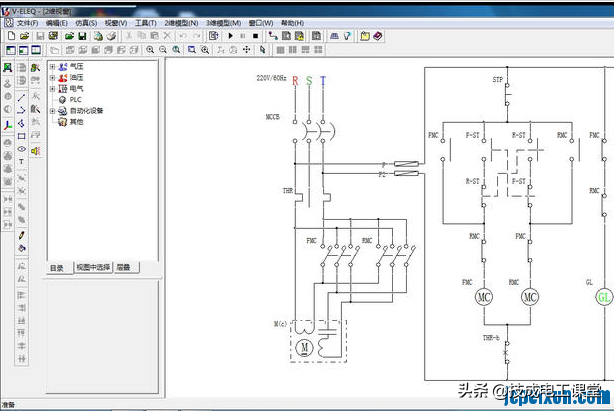
Task: Click the green open-folder icon
Action: [x=69, y=36]
